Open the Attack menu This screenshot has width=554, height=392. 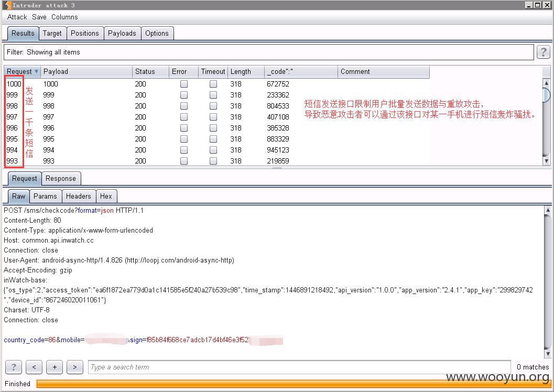pyautogui.click(x=17, y=17)
